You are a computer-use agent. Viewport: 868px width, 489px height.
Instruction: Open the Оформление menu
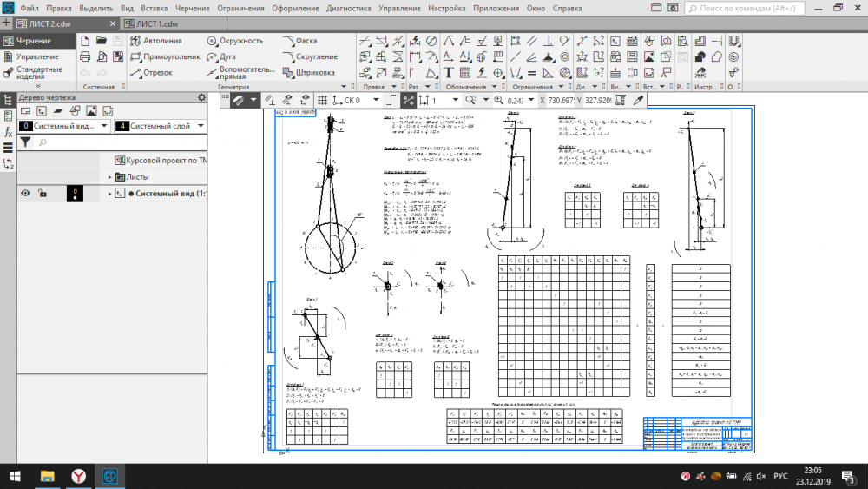[294, 8]
